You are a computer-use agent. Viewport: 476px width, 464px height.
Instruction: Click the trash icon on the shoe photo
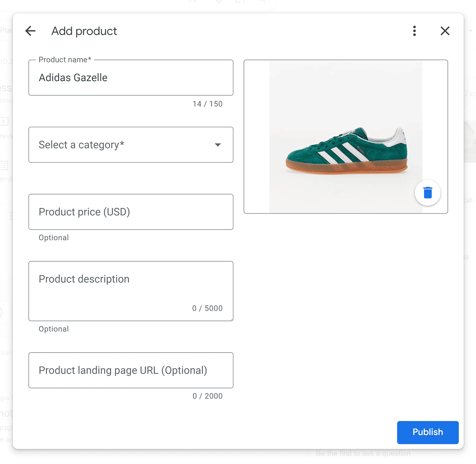(x=428, y=193)
